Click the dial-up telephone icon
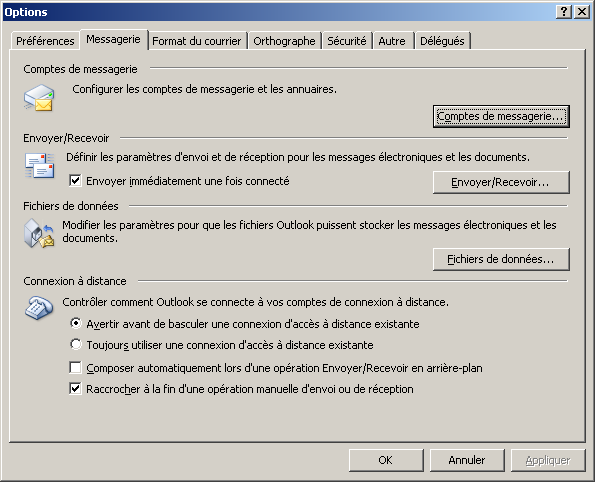Screen dimensions: 595x482 click(x=39, y=308)
